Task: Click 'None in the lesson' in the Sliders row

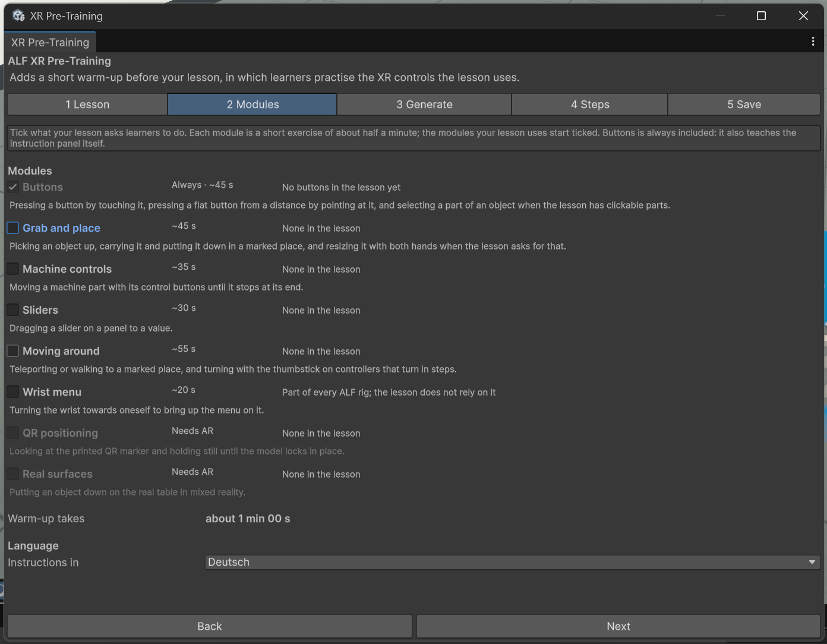Action: tap(321, 310)
